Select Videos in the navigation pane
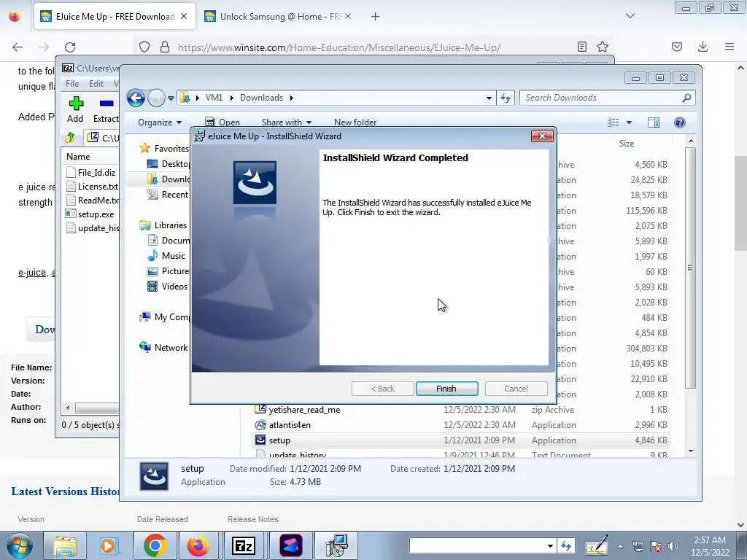 pos(167,286)
